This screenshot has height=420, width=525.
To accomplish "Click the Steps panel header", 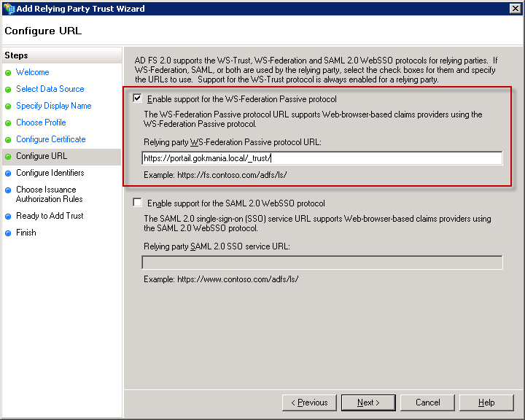I will point(16,55).
